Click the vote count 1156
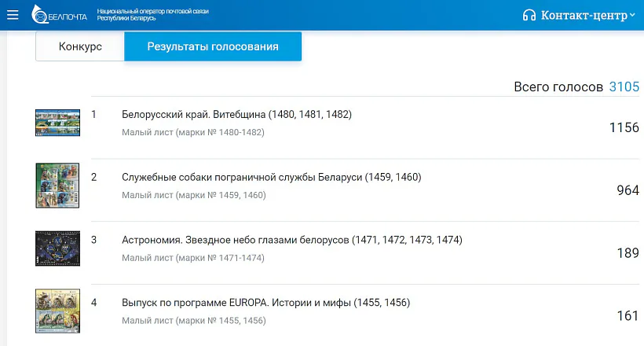Viewport: 644px width, 346px height. [x=624, y=127]
